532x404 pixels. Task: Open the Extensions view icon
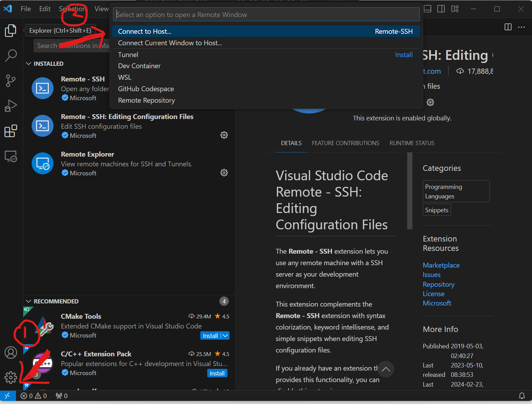click(11, 131)
